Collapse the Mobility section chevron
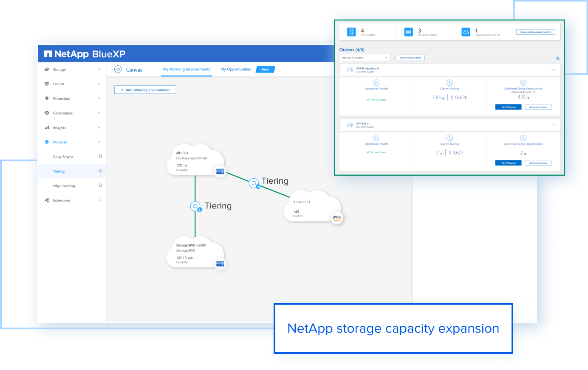588x370 pixels. tap(99, 142)
